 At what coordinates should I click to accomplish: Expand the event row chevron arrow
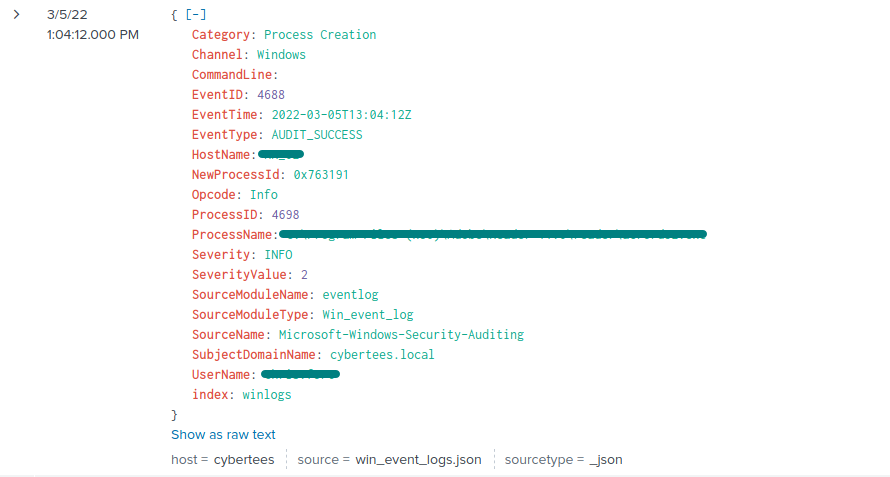[16, 15]
